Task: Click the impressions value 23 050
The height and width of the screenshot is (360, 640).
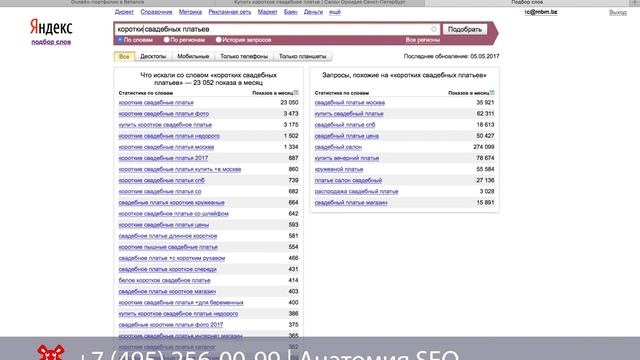Action: point(289,102)
